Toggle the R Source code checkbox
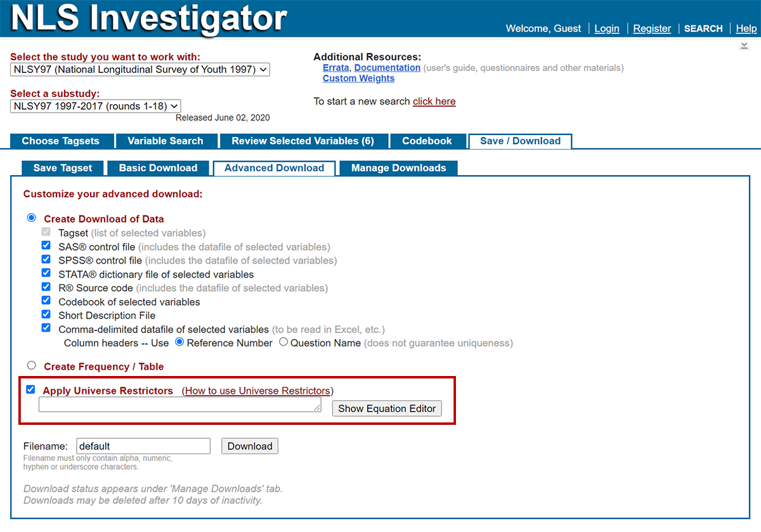This screenshot has height=532, width=761. tap(46, 287)
